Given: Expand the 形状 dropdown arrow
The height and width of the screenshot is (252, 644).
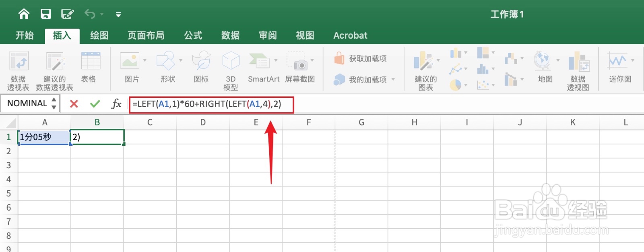Looking at the screenshot, I should (x=181, y=60).
